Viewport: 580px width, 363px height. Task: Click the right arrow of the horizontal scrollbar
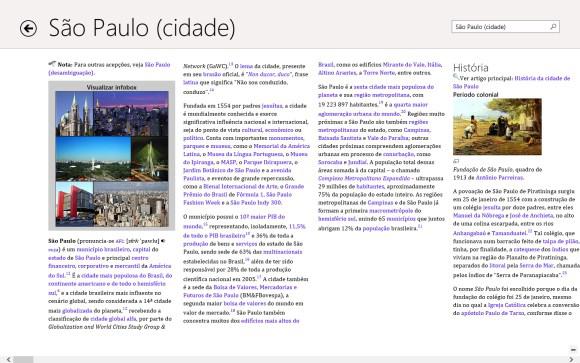click(x=571, y=359)
